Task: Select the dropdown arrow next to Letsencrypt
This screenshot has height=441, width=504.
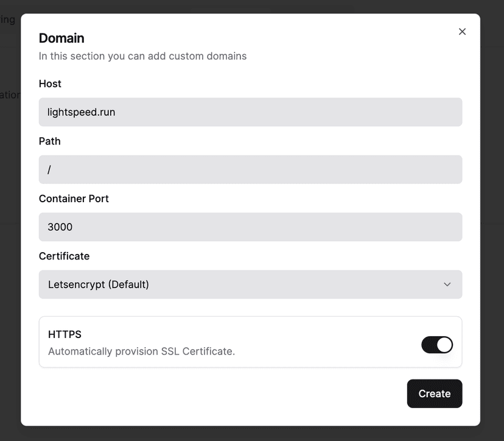Action: click(447, 284)
